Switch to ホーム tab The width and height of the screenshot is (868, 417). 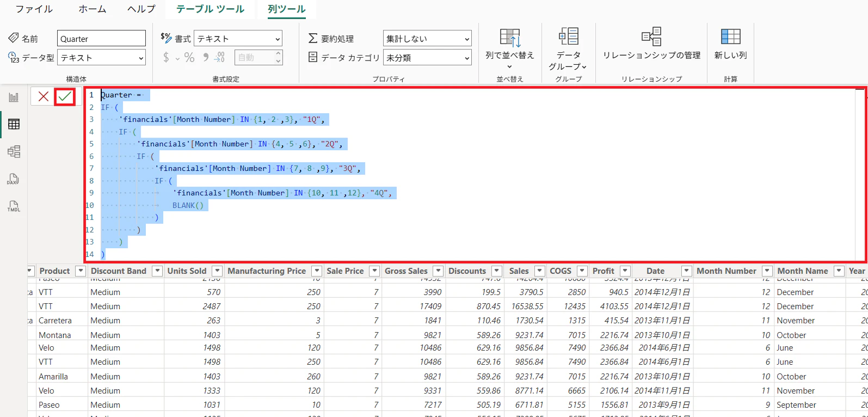point(93,9)
